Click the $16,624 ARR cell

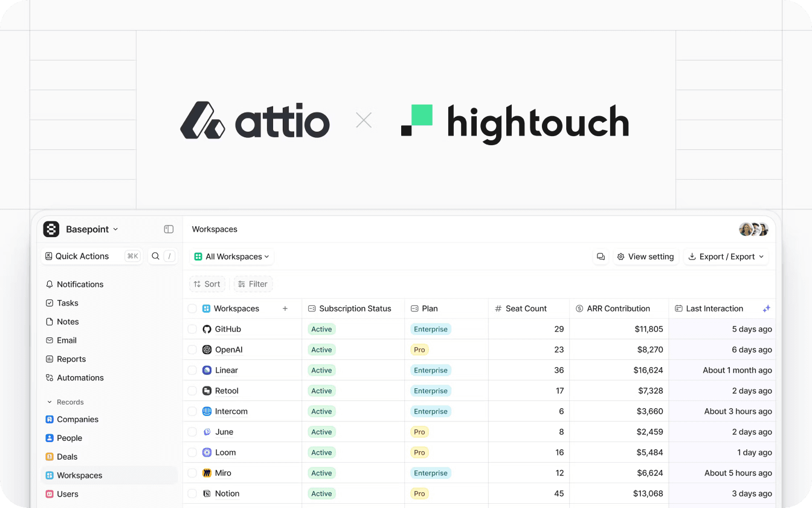(619, 370)
